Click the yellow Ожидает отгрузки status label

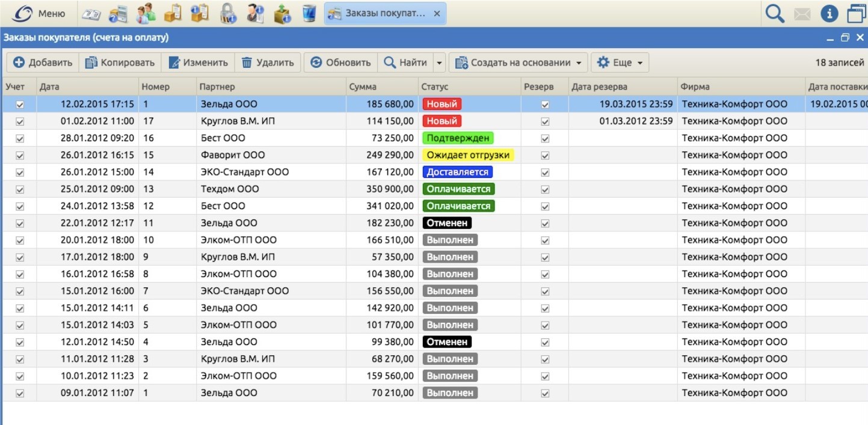pyautogui.click(x=468, y=155)
